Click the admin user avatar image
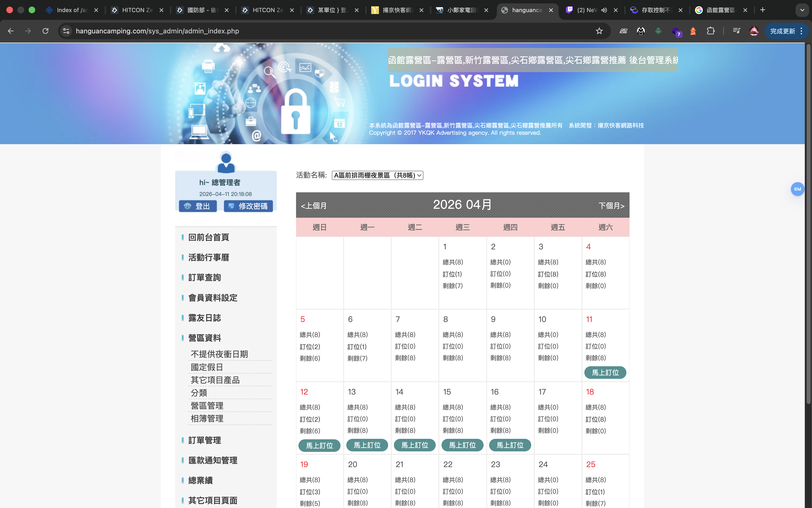The image size is (812, 508). (x=226, y=162)
